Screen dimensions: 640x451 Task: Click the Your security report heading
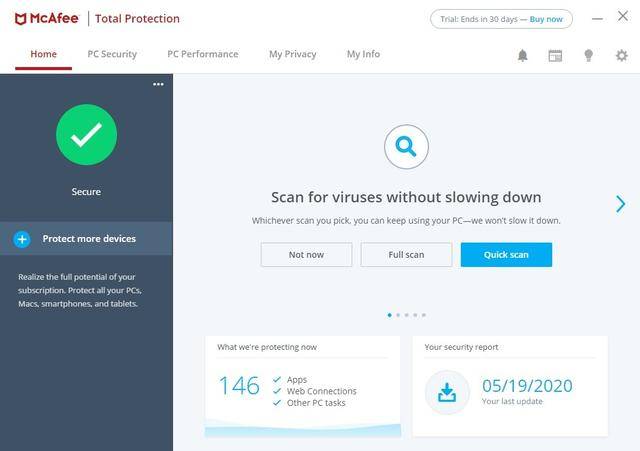click(461, 347)
